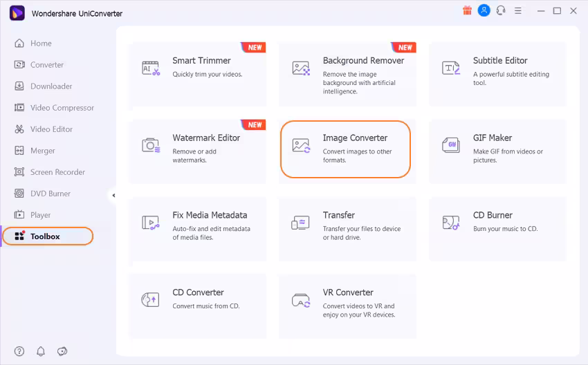Click the gift box icon in title bar
588x365 pixels.
[x=466, y=10]
